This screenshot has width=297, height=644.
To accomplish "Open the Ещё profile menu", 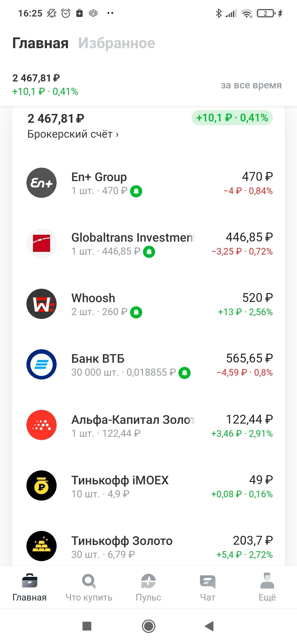I will [x=267, y=588].
